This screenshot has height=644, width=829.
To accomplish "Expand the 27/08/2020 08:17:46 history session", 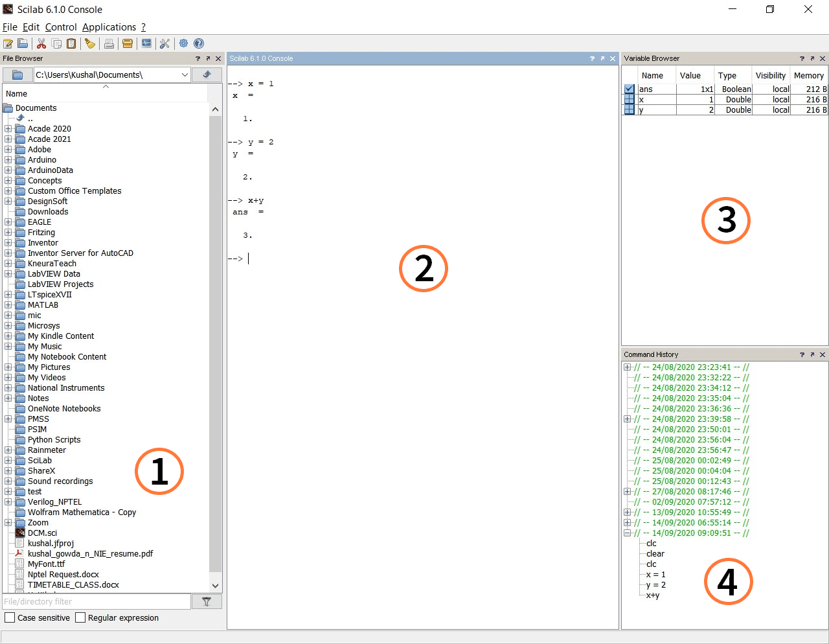I will point(627,492).
